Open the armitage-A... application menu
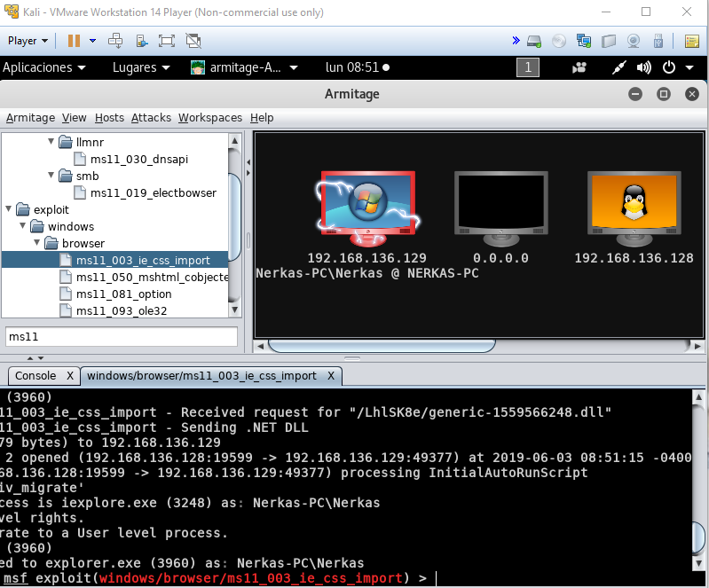709x588 pixels. pos(244,67)
